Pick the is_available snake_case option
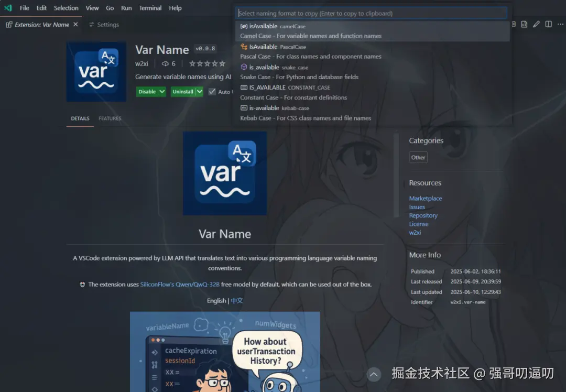The width and height of the screenshot is (566, 392). [373, 72]
